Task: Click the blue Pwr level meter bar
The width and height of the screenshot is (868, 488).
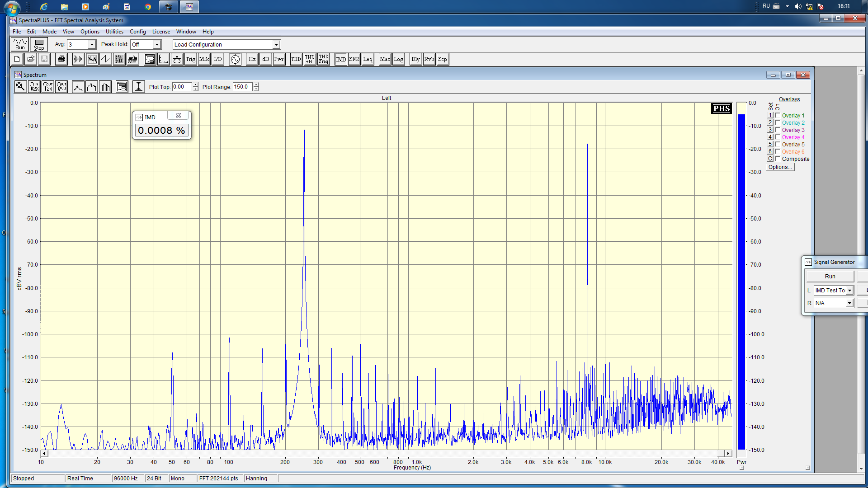Action: pos(741,282)
